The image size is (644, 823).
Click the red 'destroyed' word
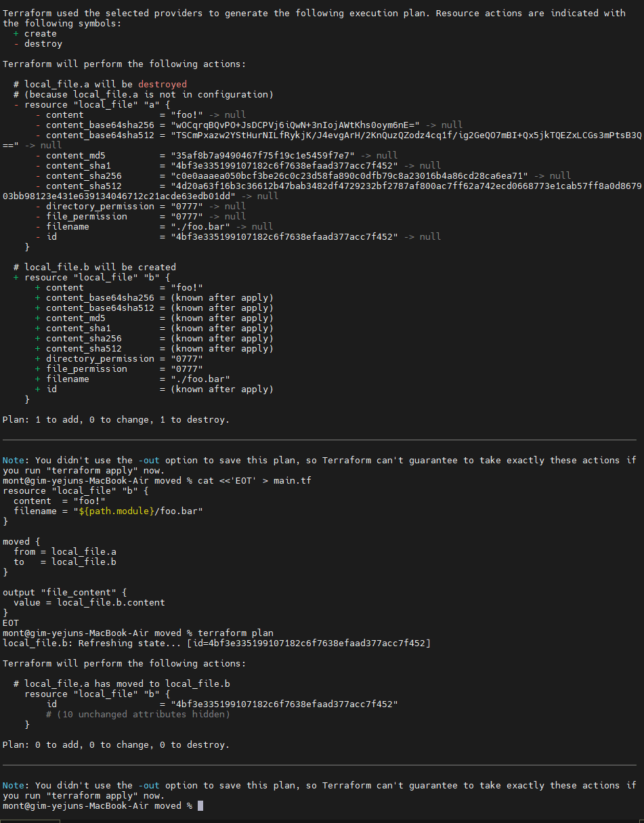pyautogui.click(x=163, y=84)
